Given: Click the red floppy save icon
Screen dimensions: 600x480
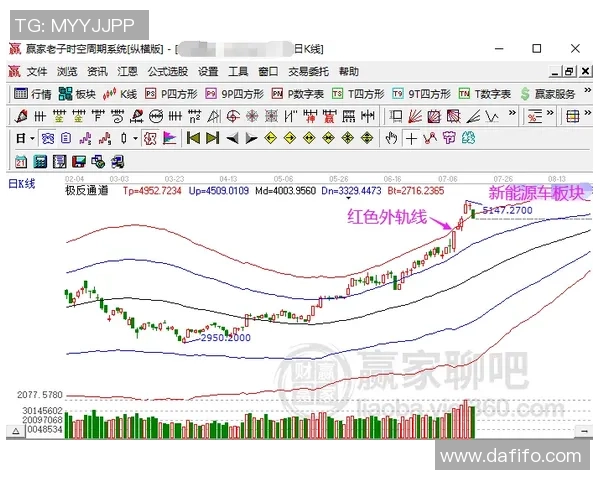Looking at the screenshot, I should pos(79,162).
